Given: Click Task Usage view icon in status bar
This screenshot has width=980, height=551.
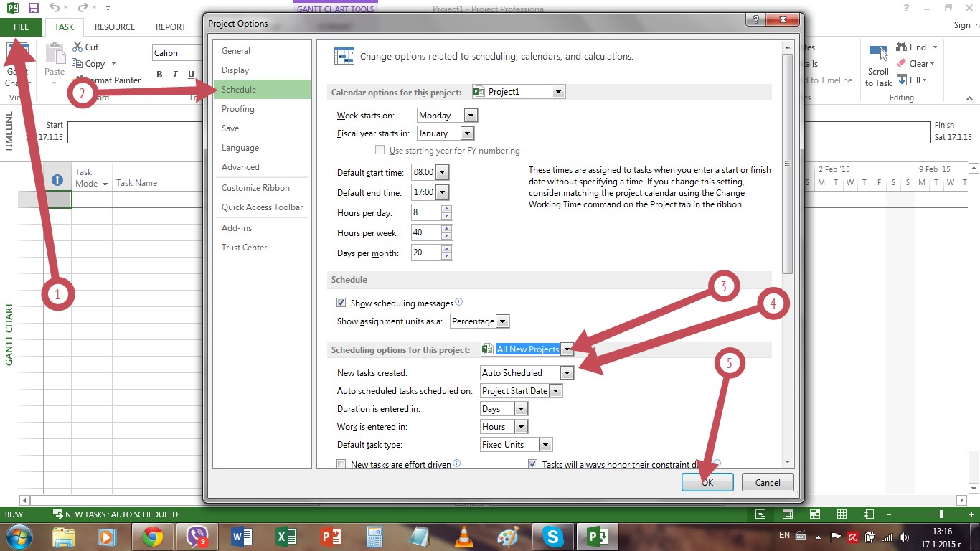Looking at the screenshot, I should pyautogui.click(x=787, y=514).
